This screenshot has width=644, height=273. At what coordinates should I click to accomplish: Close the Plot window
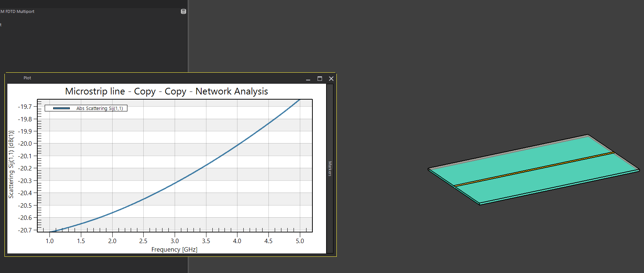click(331, 79)
